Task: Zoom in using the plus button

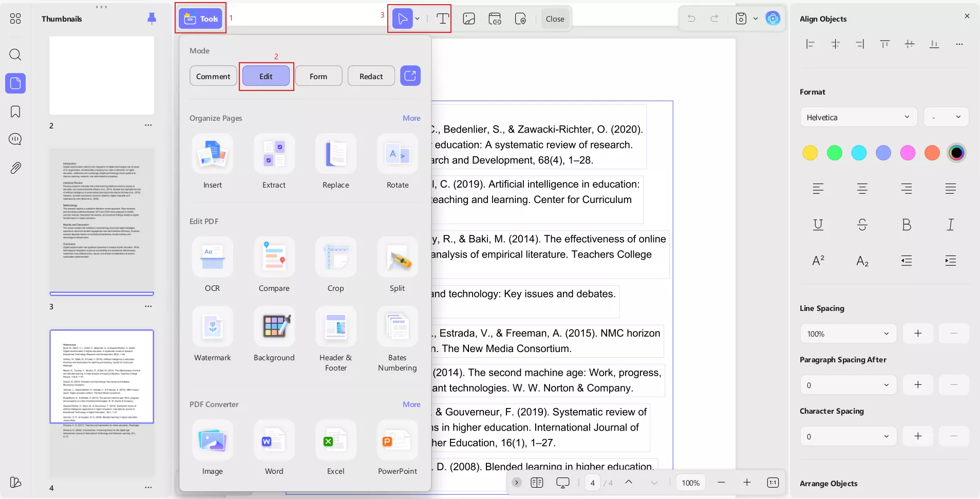Action: point(747,483)
